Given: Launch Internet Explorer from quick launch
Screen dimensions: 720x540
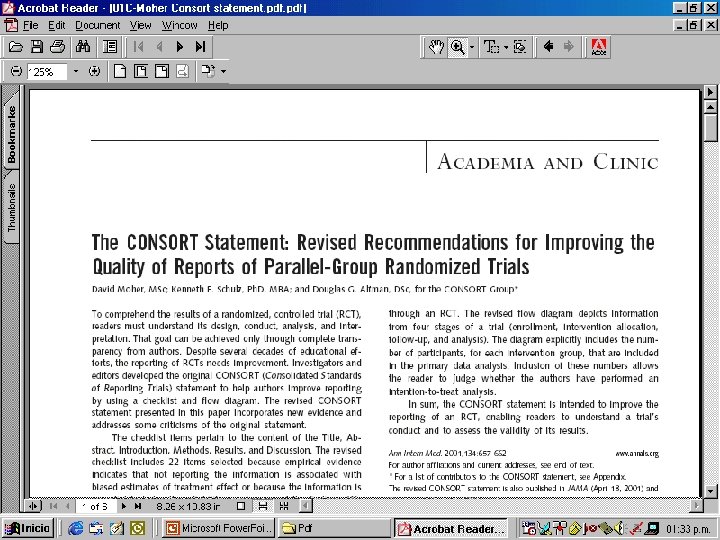Looking at the screenshot, I should pos(76,529).
